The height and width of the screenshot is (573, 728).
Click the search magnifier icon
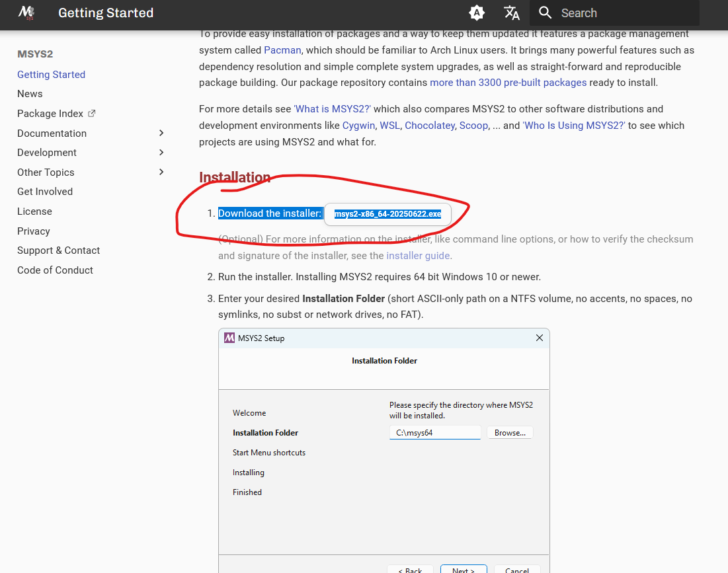pos(545,13)
